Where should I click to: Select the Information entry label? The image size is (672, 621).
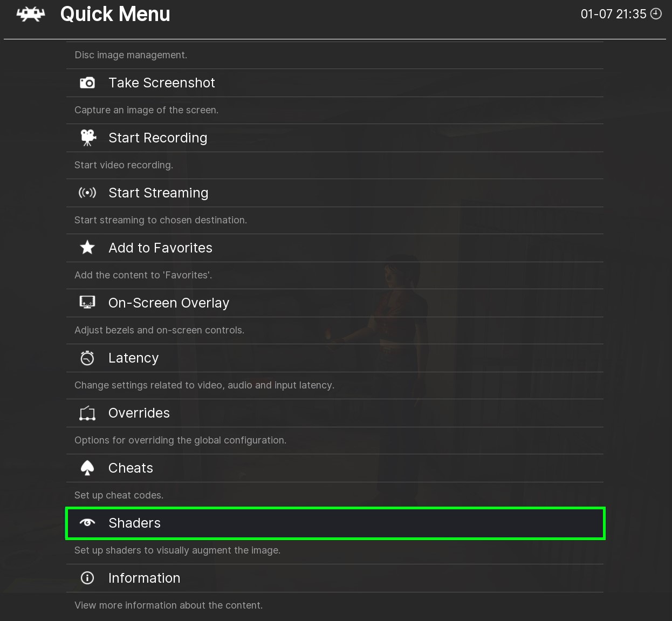[144, 578]
